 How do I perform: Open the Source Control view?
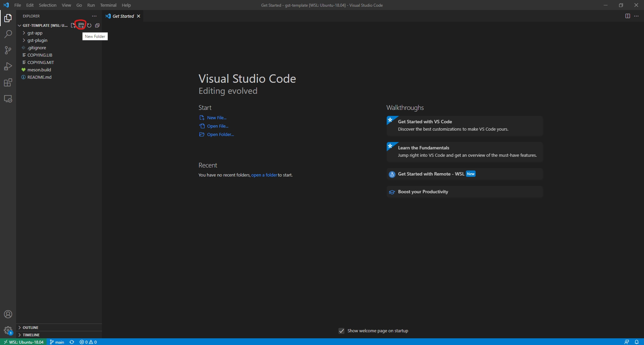[x=8, y=50]
